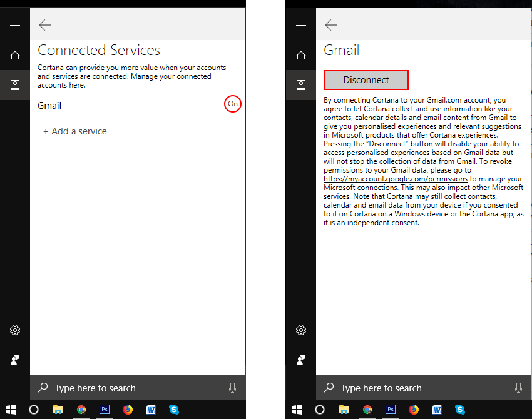The image size is (532, 419).
Task: Open Start menu on left taskbar
Action: [11, 410]
